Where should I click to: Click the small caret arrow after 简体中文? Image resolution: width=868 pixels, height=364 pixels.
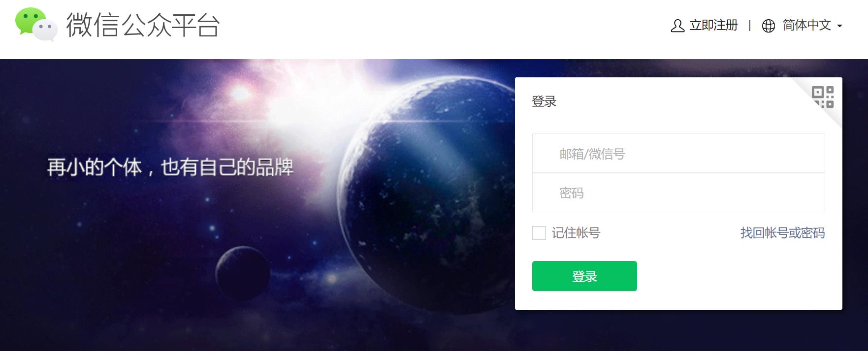(x=839, y=26)
